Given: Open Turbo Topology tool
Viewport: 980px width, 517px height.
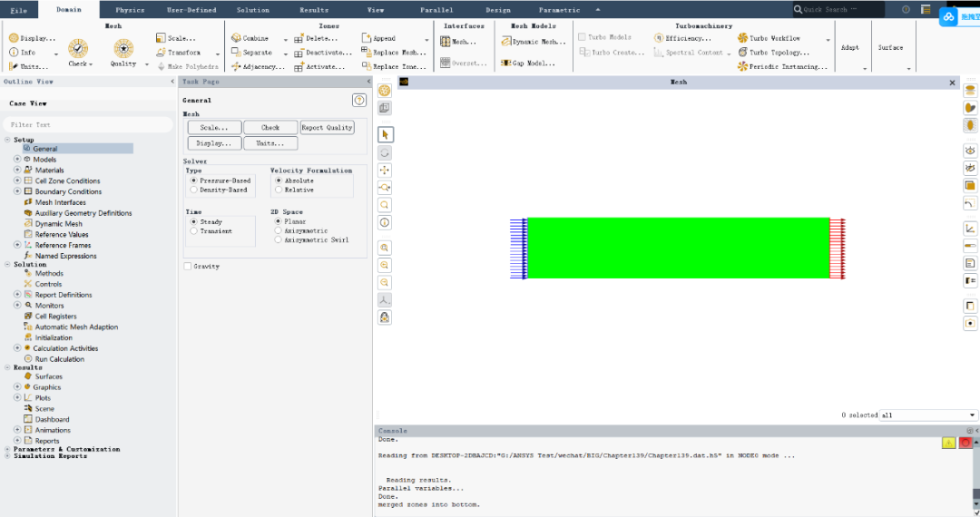Looking at the screenshot, I should coord(774,53).
